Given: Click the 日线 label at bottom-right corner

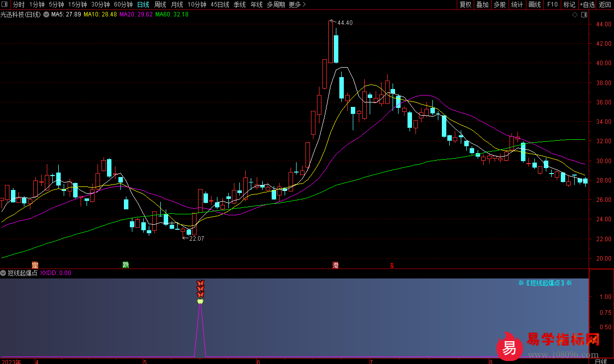Looking at the screenshot, I should pos(601,361).
